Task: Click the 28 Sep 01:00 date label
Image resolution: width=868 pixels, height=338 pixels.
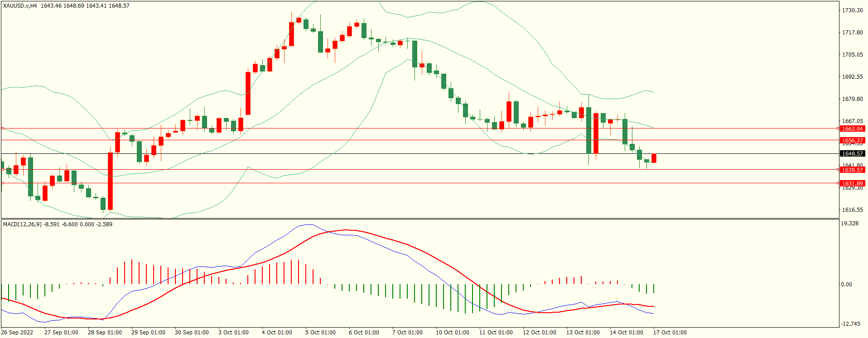Action: 105,333
